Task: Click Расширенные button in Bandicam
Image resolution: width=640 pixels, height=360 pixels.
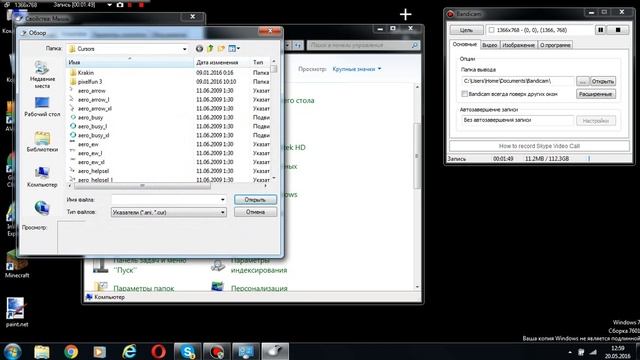Action: 596,94
